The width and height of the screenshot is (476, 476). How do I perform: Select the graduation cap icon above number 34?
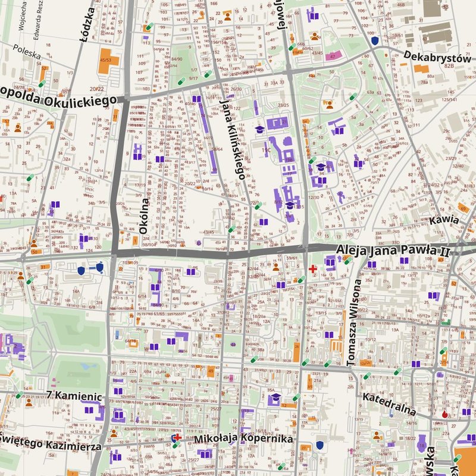[x=321, y=167]
